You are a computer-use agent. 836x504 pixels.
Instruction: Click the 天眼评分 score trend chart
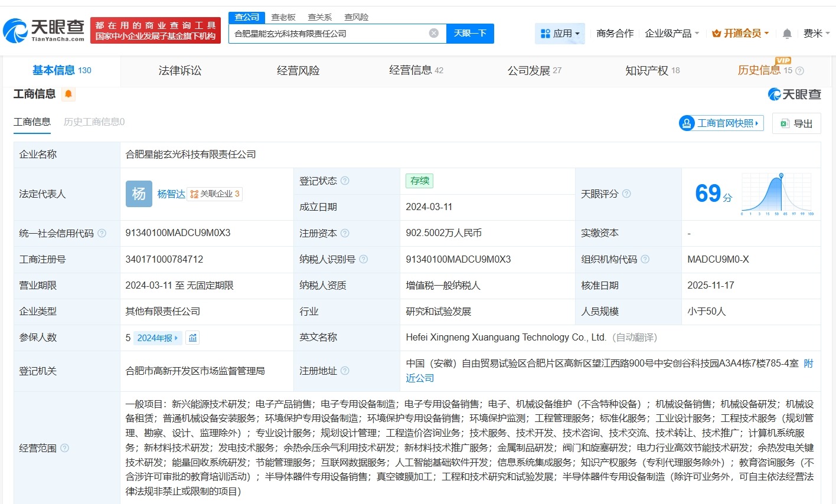pyautogui.click(x=776, y=195)
